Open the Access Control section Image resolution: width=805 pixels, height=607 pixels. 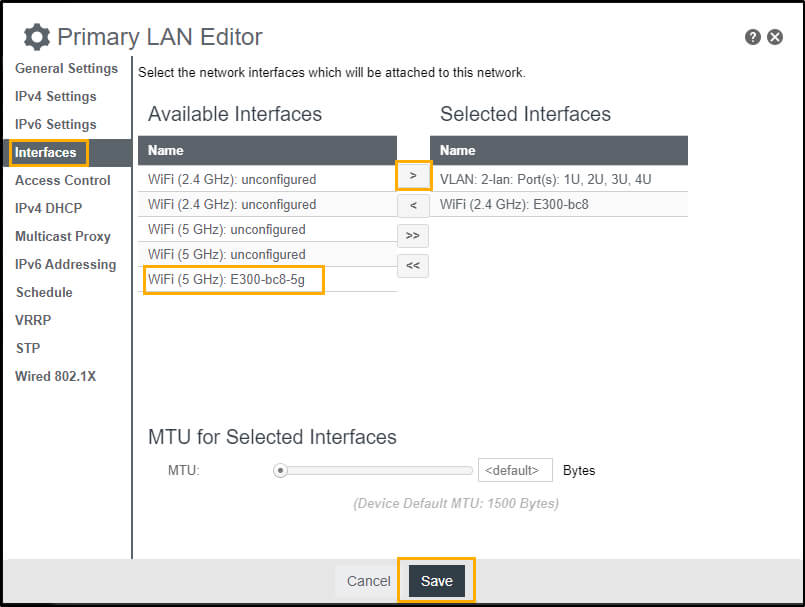[x=63, y=181]
